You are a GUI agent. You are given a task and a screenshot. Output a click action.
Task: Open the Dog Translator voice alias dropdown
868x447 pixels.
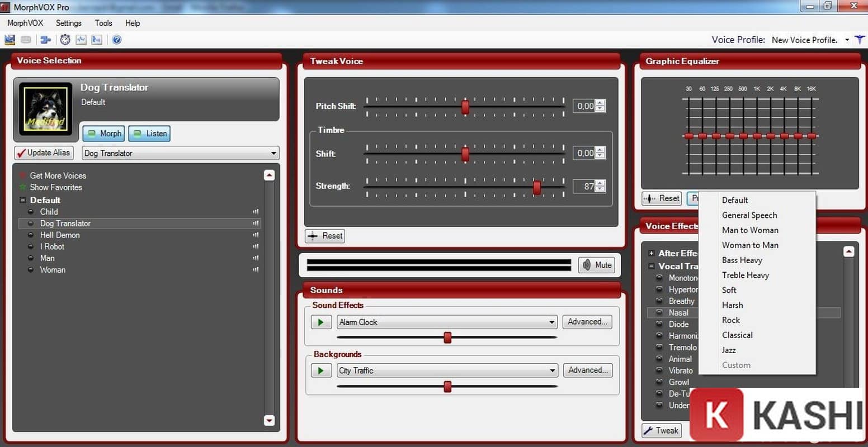[x=273, y=153]
